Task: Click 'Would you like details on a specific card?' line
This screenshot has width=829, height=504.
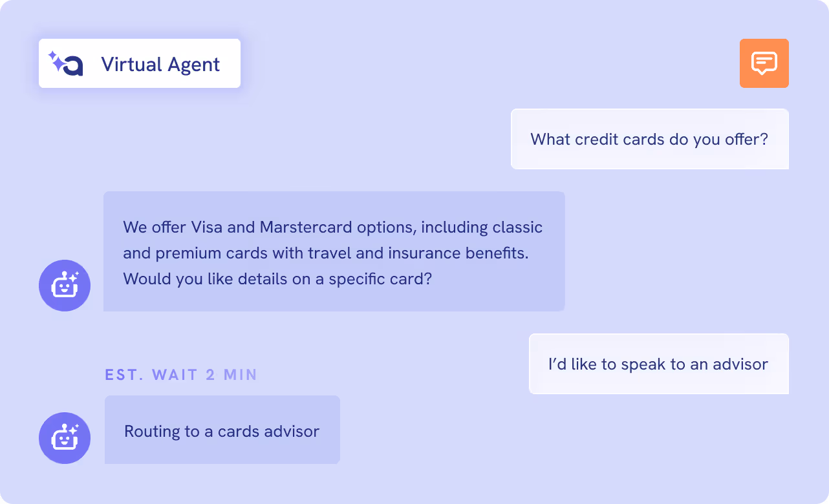Action: tap(277, 279)
